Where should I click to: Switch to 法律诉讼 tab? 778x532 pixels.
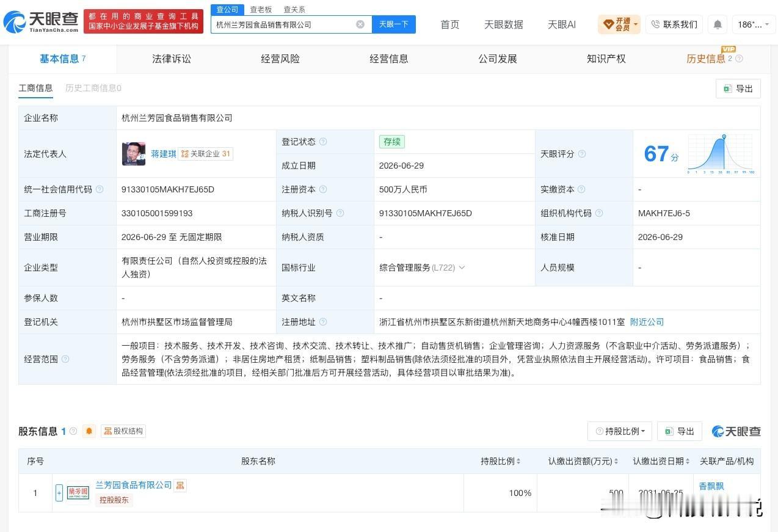click(x=172, y=59)
